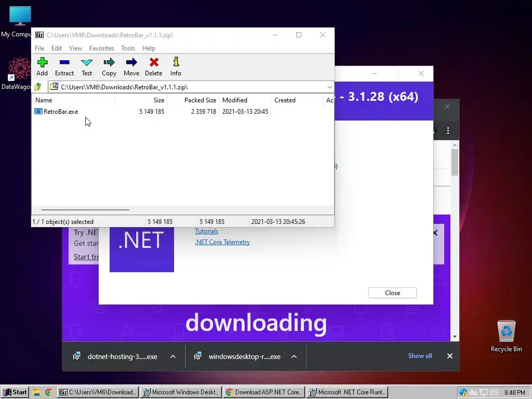Click the 'Start free' link in banner

point(86,257)
